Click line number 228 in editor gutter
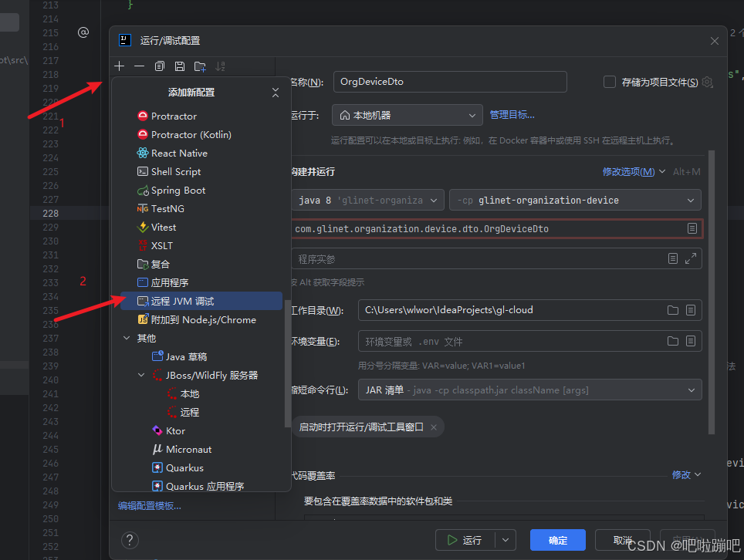Viewport: 744px width, 560px height. (x=50, y=214)
